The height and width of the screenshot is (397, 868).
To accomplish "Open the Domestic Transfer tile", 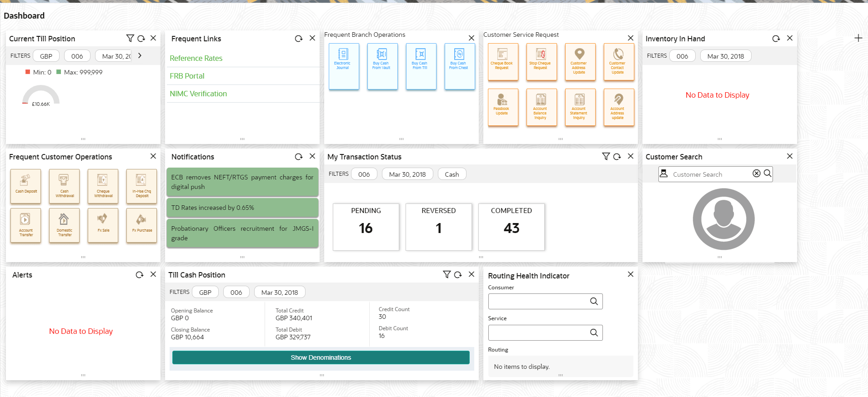I will 65,225.
